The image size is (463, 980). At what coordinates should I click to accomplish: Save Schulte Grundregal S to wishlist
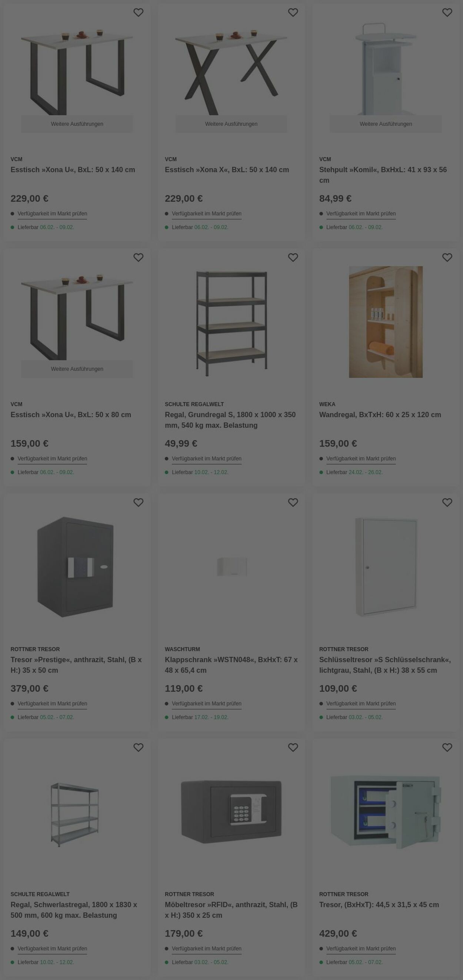pyautogui.click(x=293, y=258)
